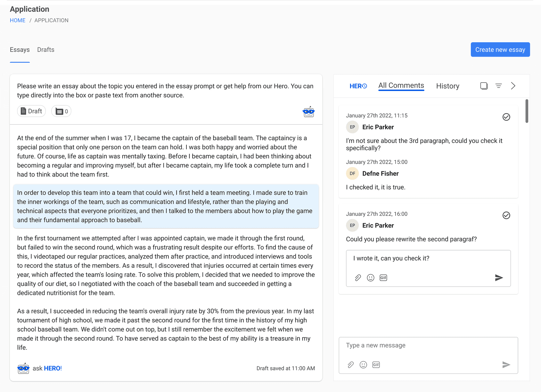Click Defne Fisher's DF avatar
This screenshot has height=392, width=541.
pos(352,174)
